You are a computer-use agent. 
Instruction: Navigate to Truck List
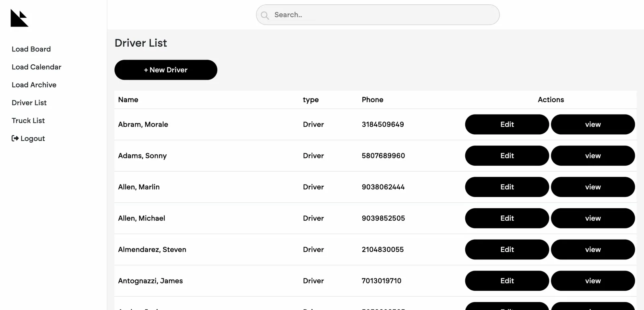click(x=28, y=121)
